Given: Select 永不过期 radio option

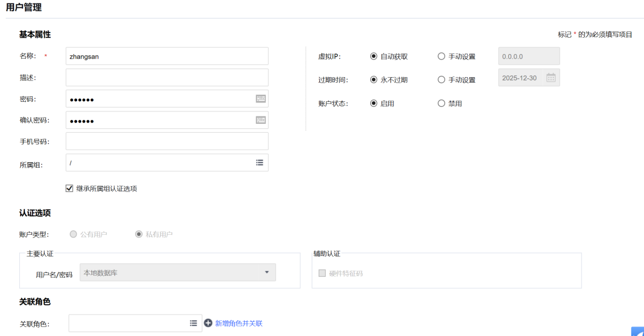Looking at the screenshot, I should tap(374, 80).
